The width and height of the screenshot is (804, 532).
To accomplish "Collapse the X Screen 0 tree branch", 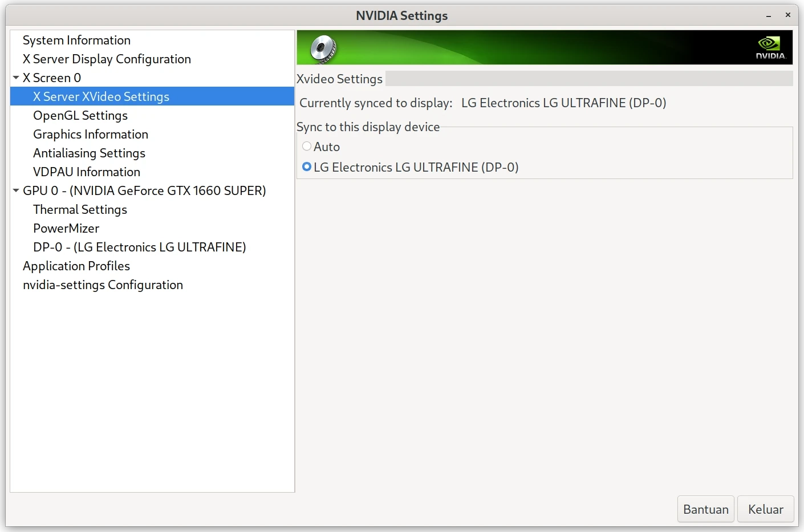I will point(15,78).
